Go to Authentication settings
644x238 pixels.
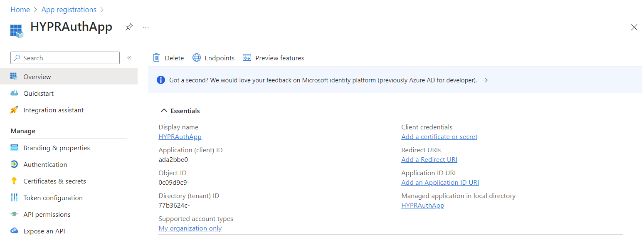[45, 164]
